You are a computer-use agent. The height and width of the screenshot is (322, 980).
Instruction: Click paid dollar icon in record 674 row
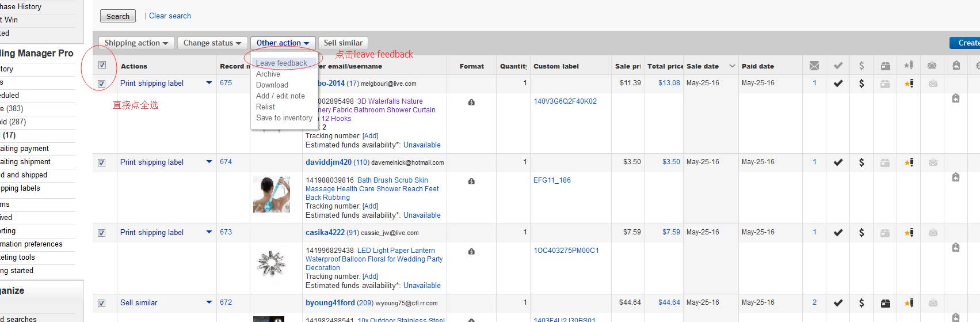point(861,162)
